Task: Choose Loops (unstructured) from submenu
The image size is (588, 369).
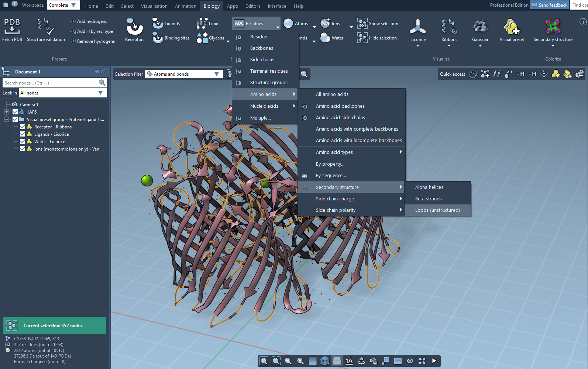Action: click(437, 210)
